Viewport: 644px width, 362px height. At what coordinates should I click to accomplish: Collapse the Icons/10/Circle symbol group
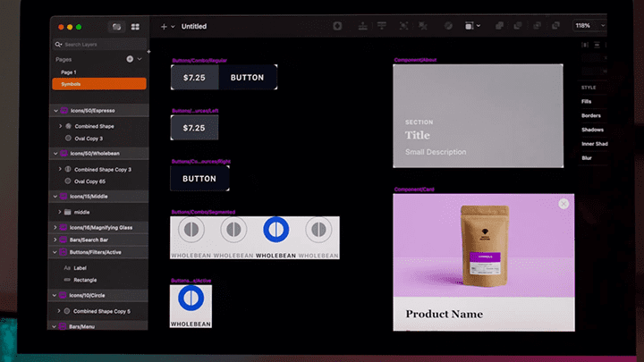(x=55, y=296)
